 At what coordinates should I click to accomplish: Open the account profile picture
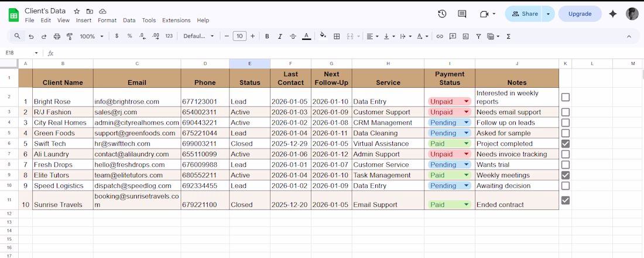632,14
